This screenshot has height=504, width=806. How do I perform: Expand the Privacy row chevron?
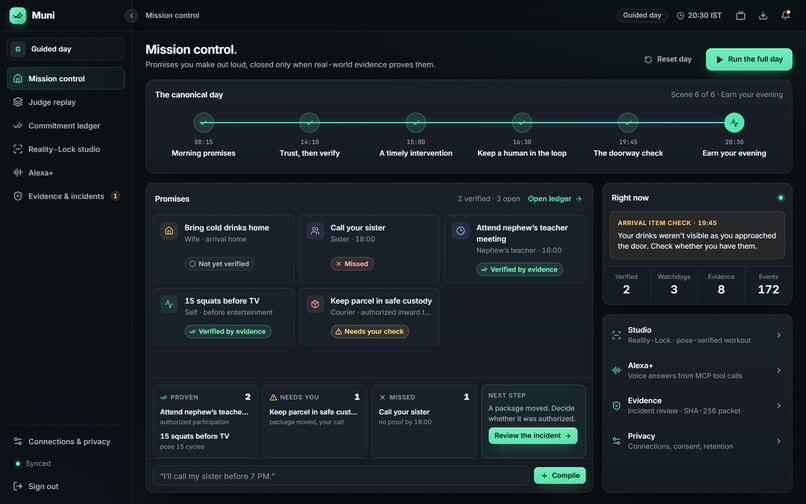tap(779, 441)
